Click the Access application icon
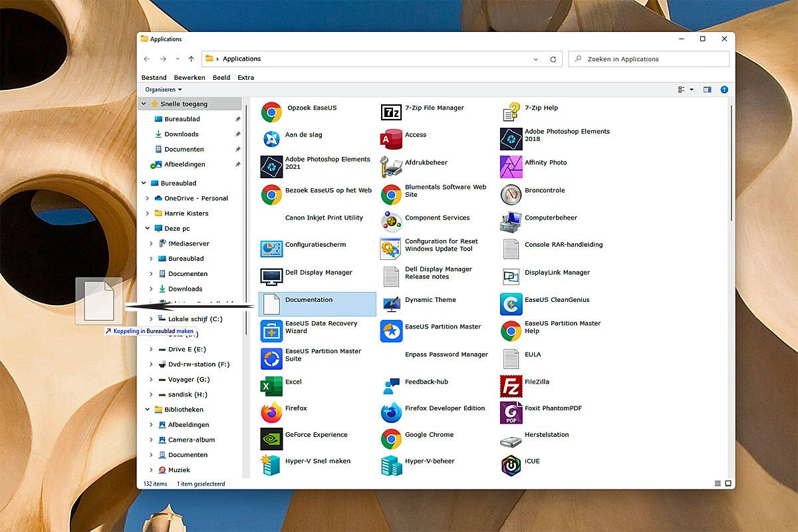Image resolution: width=798 pixels, height=532 pixels. 391,139
